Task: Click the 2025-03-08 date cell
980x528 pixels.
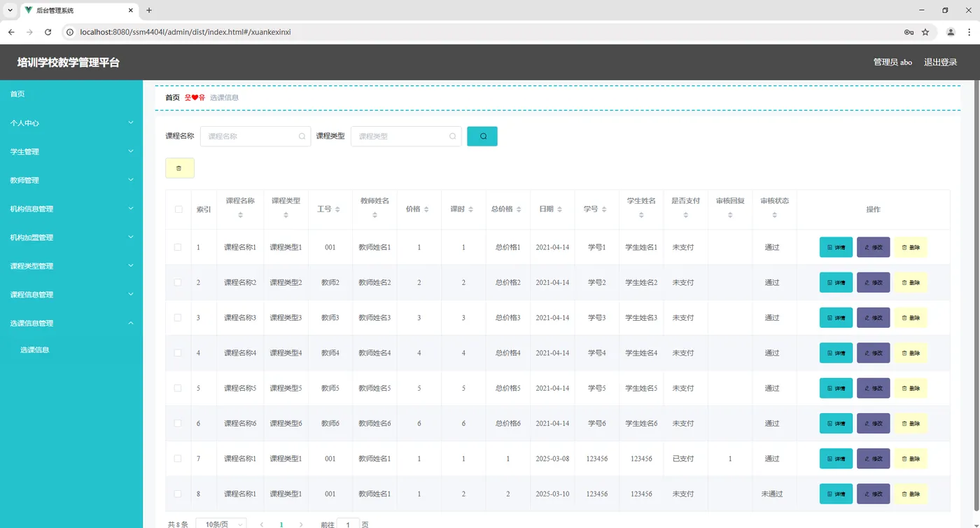Action: [552, 459]
